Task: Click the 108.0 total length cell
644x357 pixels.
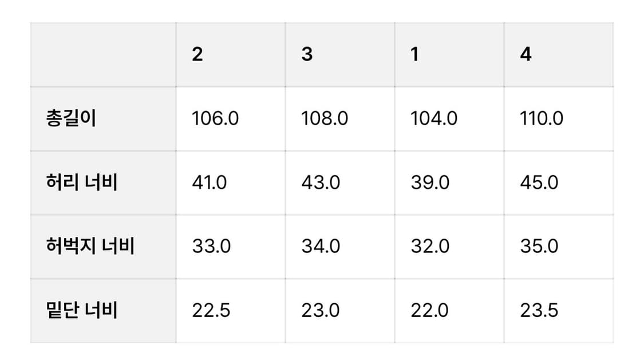Action: (325, 119)
